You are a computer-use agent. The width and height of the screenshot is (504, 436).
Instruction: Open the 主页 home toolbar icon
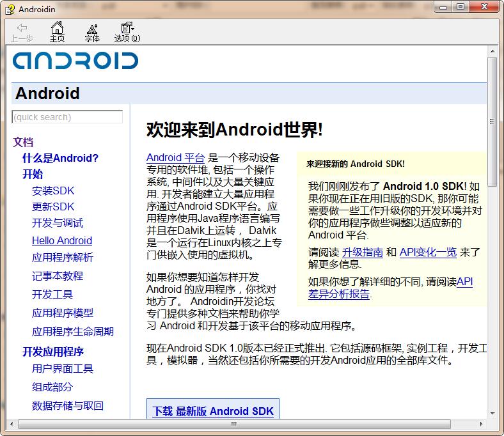(x=57, y=33)
